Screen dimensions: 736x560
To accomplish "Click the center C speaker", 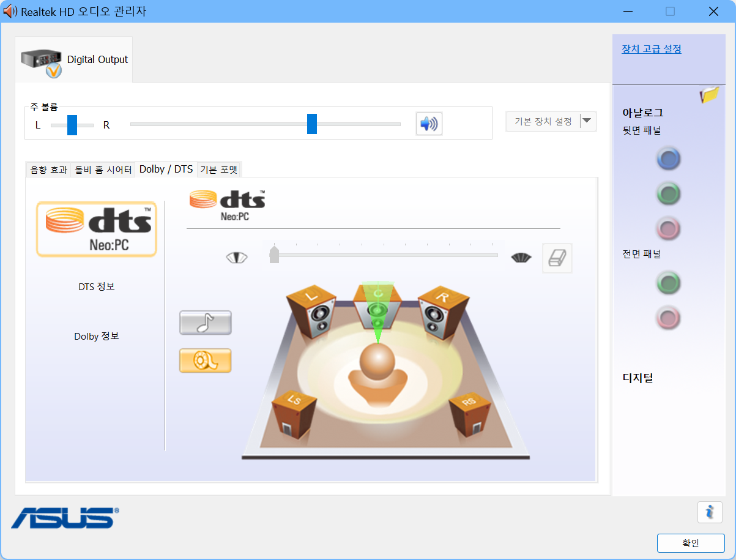I will (377, 306).
